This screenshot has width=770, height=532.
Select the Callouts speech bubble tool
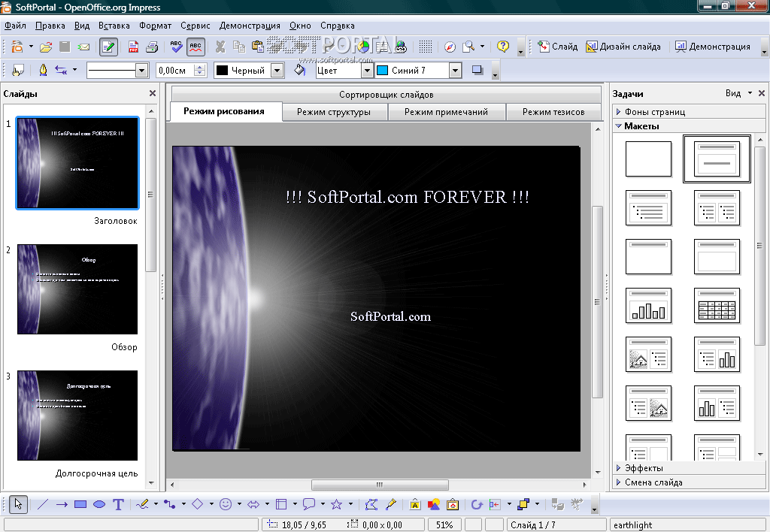click(309, 504)
